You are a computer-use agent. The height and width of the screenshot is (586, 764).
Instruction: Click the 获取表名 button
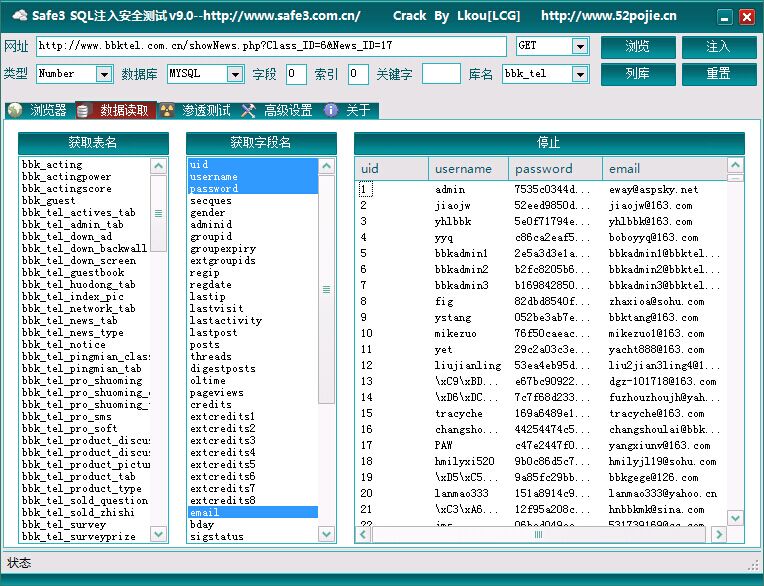click(x=93, y=143)
